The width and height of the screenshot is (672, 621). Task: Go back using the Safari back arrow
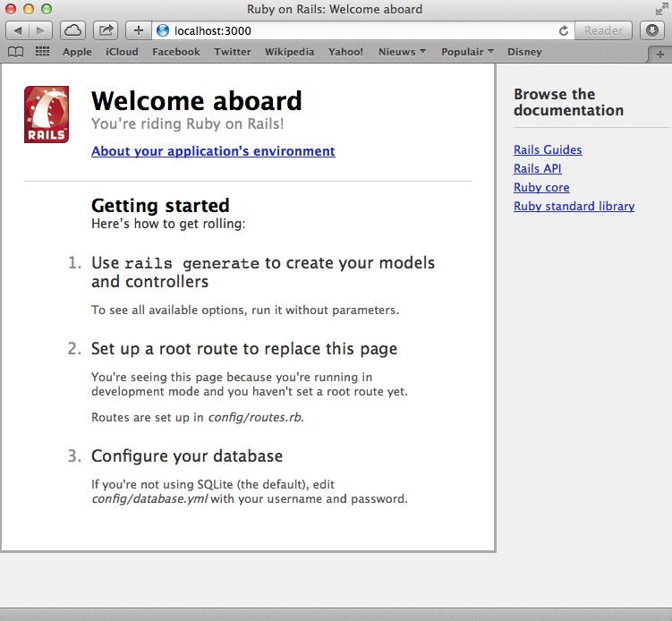point(18,30)
